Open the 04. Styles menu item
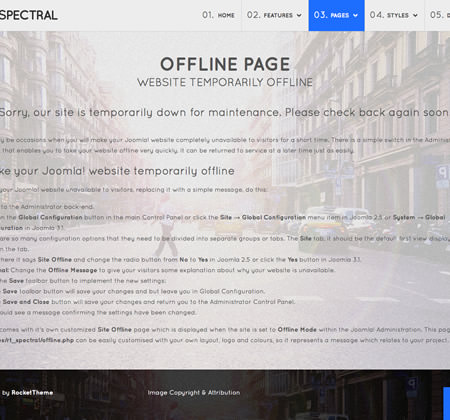Image resolution: width=450 pixels, height=420 pixels. click(394, 15)
